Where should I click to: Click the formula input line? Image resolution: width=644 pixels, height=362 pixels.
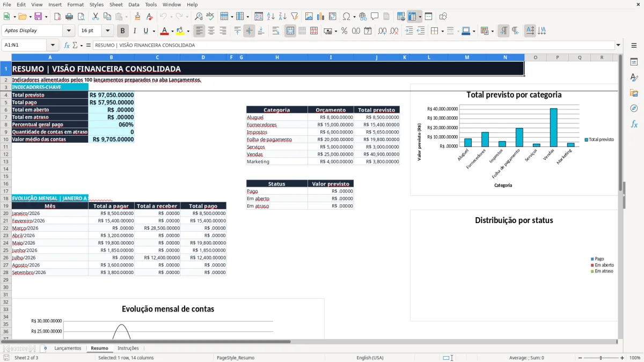coord(354,46)
